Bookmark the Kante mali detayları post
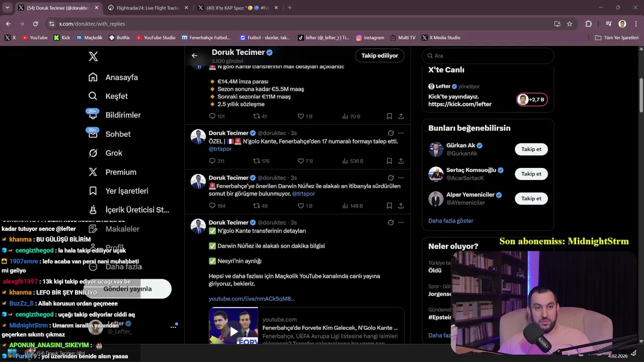This screenshot has width=644, height=362. coord(389,116)
